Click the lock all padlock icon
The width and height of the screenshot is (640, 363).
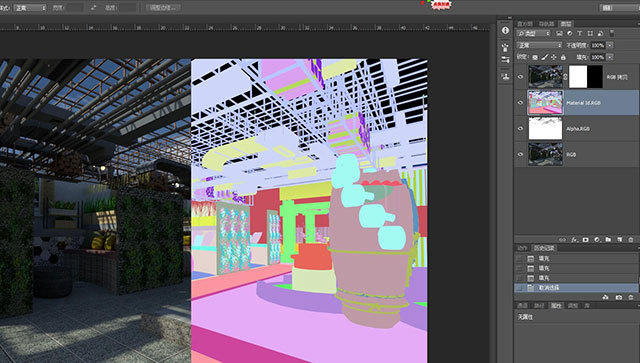tap(563, 58)
